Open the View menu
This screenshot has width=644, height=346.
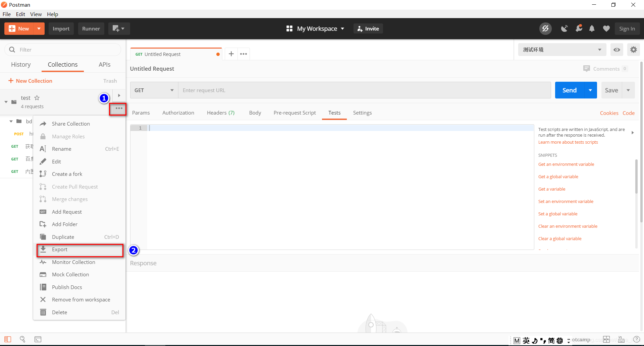pos(36,14)
